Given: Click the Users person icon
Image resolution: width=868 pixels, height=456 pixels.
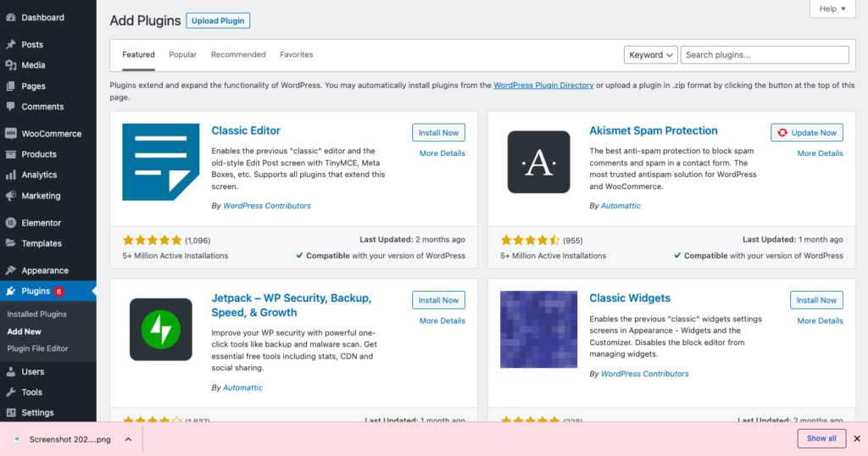Looking at the screenshot, I should point(10,371).
